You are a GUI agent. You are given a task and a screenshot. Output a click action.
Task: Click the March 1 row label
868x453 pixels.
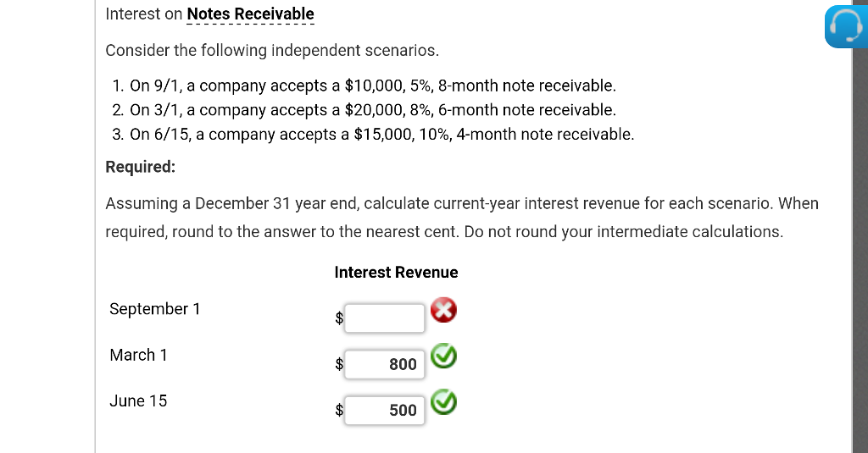click(138, 355)
